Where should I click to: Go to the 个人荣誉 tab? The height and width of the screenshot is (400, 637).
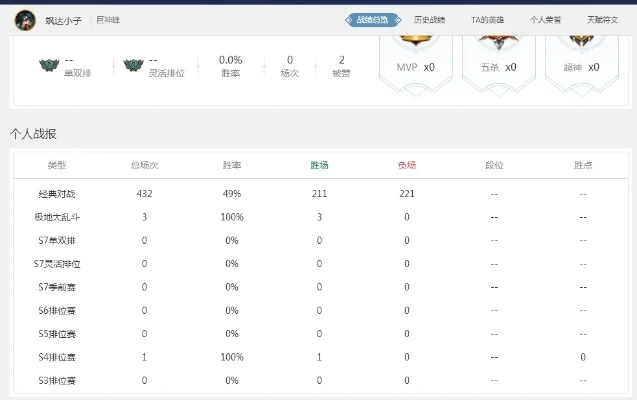coord(546,19)
